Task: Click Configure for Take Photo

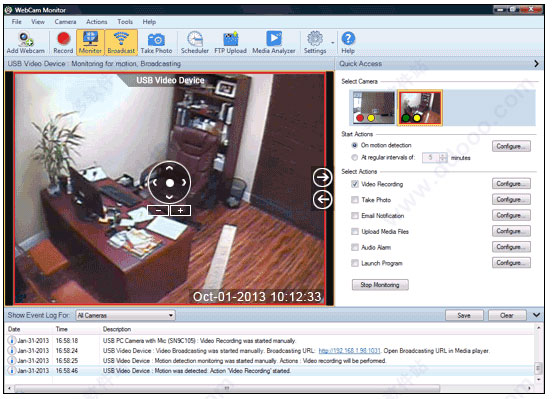Action: [511, 199]
